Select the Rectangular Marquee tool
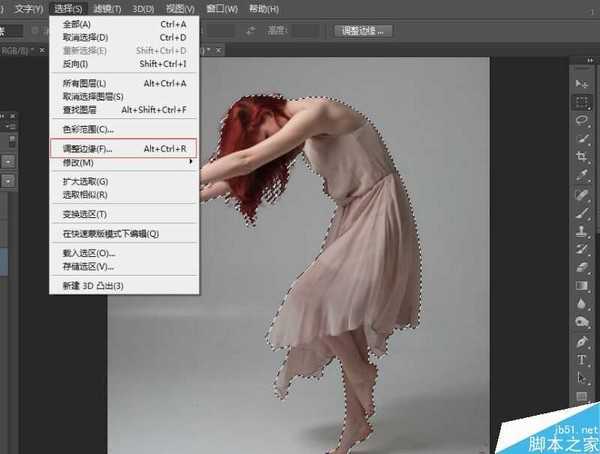 click(x=582, y=101)
